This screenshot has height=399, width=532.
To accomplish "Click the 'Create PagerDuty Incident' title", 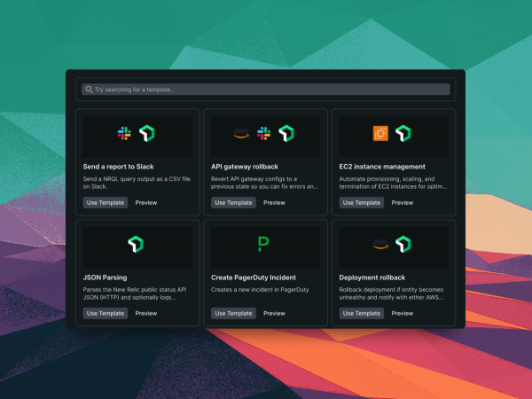I will [254, 278].
